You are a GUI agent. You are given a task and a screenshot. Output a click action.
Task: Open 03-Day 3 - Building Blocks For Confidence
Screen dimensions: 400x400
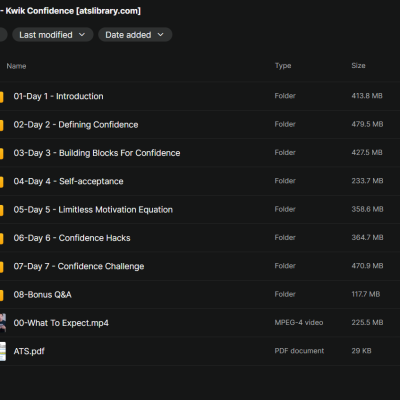[97, 153]
